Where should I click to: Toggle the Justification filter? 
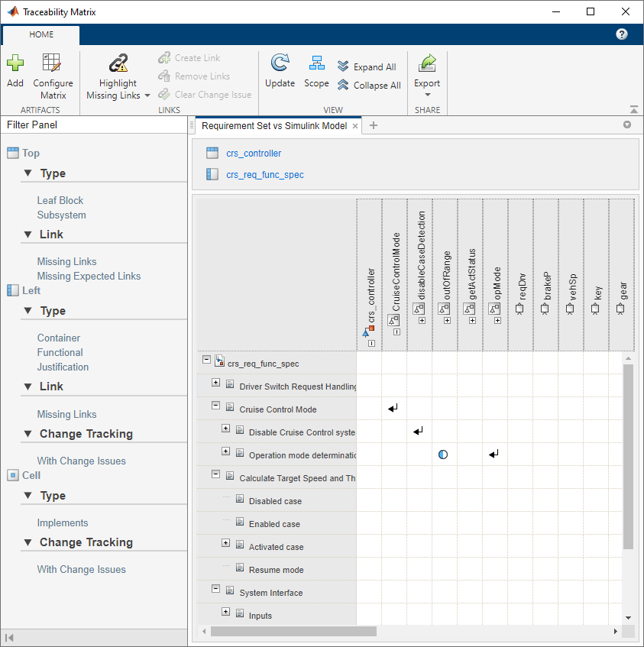(63, 367)
